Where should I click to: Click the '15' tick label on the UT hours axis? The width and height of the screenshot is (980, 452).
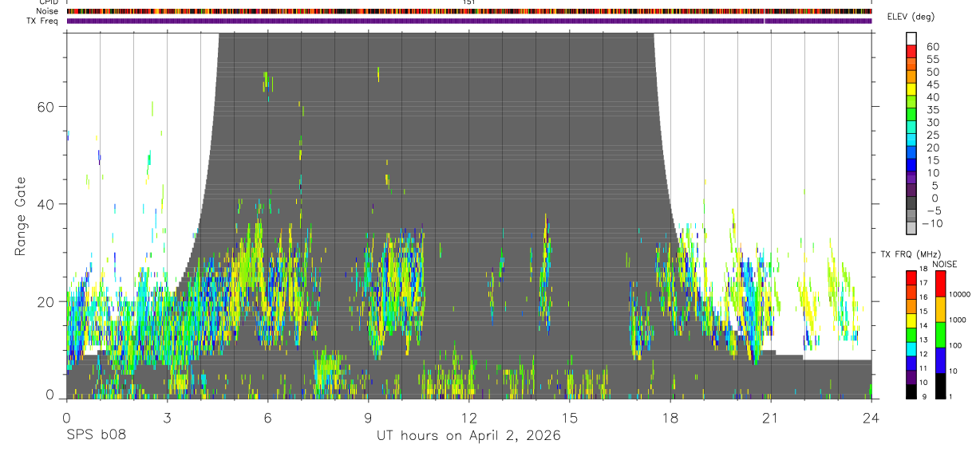569,417
